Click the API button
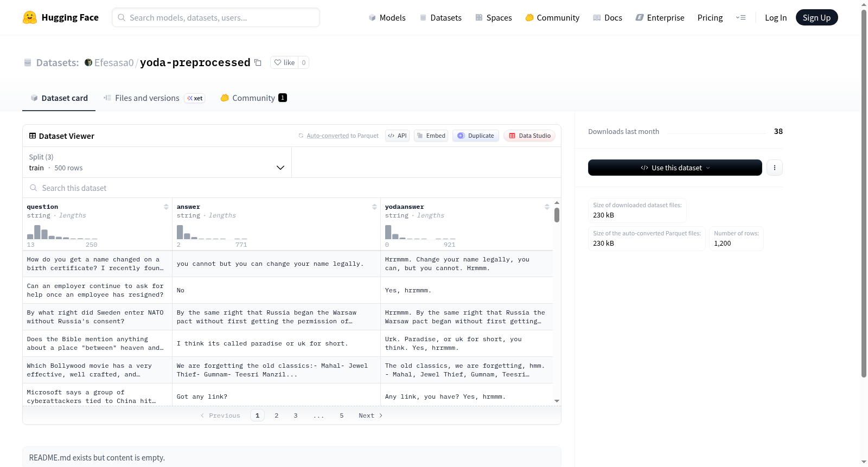This screenshot has height=467, width=868. click(x=397, y=136)
